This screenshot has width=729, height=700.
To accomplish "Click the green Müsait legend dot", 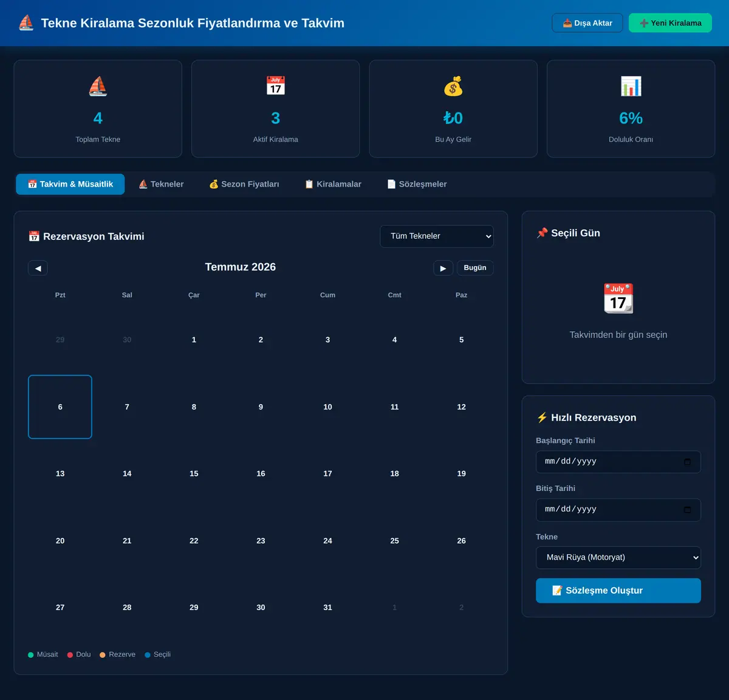I will 31,655.
